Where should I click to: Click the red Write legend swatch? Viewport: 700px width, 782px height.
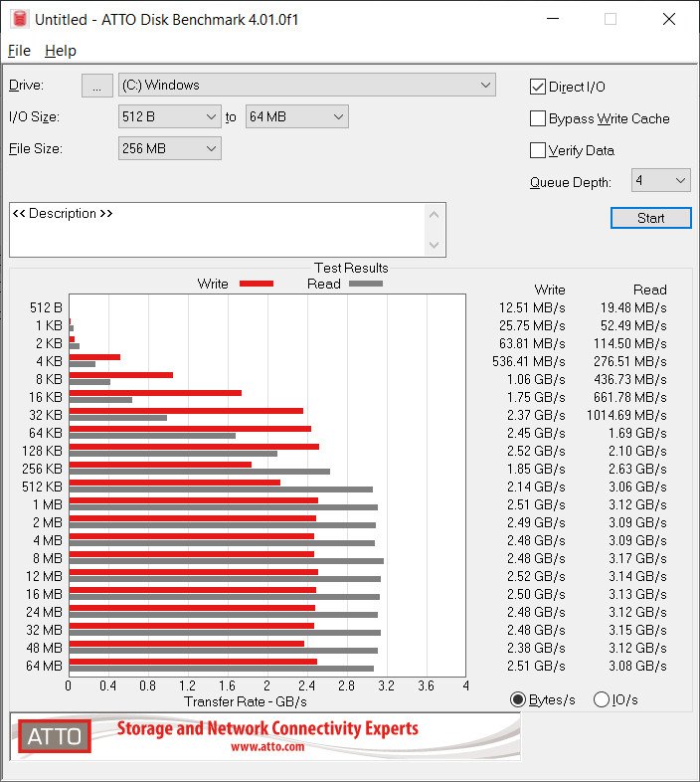257,284
